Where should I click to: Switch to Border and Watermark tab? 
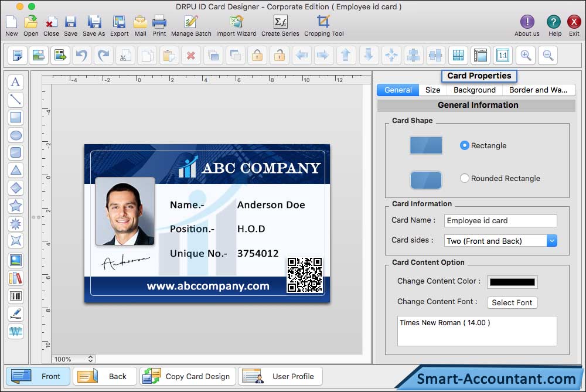click(x=539, y=90)
